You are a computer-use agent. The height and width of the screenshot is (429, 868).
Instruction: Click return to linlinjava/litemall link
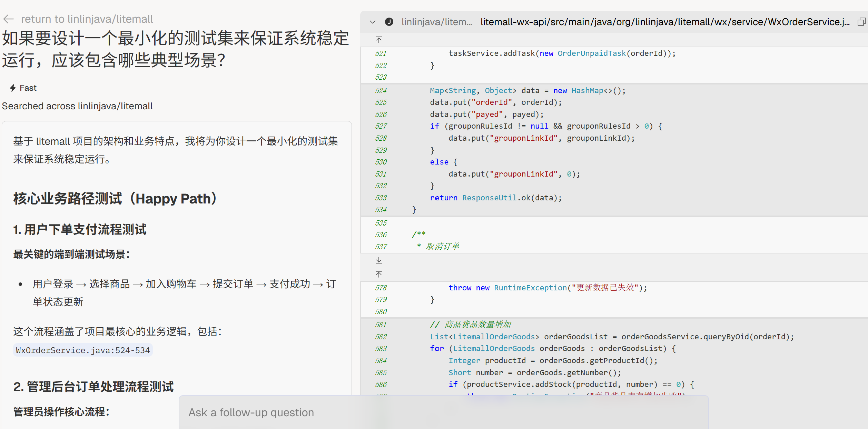click(x=87, y=19)
